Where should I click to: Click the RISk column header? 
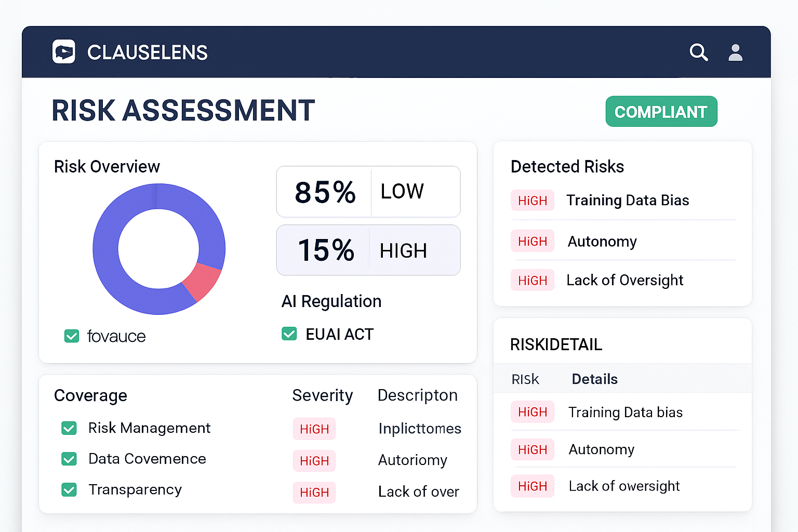pyautogui.click(x=525, y=379)
